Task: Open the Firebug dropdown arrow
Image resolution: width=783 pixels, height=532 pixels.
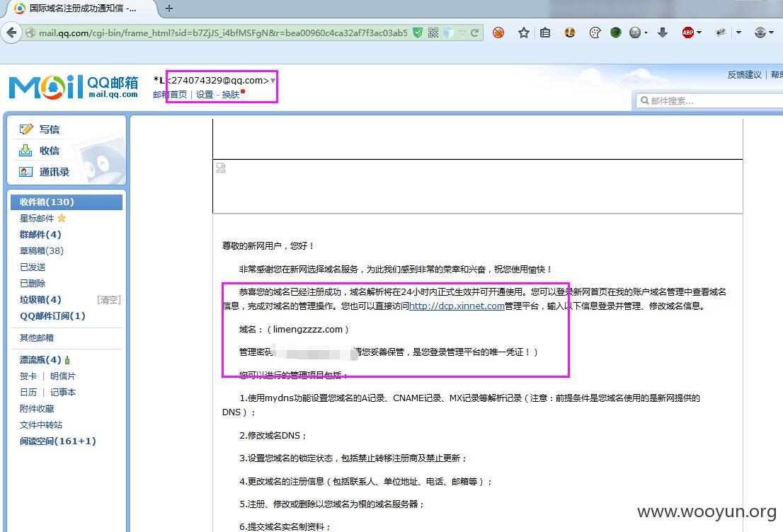Action: tap(738, 33)
